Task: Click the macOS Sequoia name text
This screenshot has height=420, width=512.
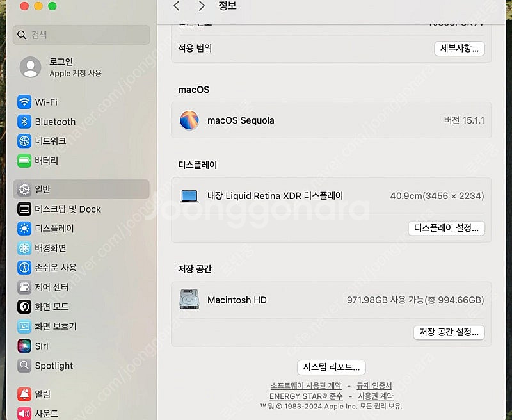Action: (241, 120)
